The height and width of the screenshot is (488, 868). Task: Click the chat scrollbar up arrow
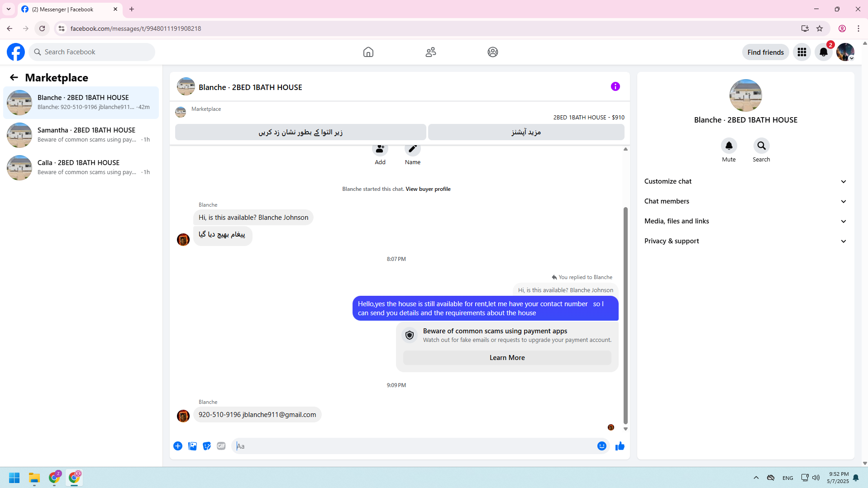(625, 149)
